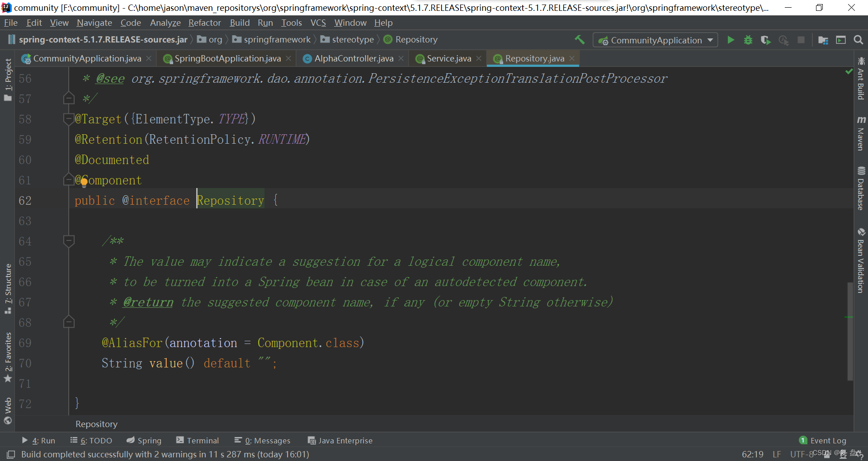This screenshot has width=868, height=461.
Task: Click the Repository breadcrumb item
Action: [410, 40]
